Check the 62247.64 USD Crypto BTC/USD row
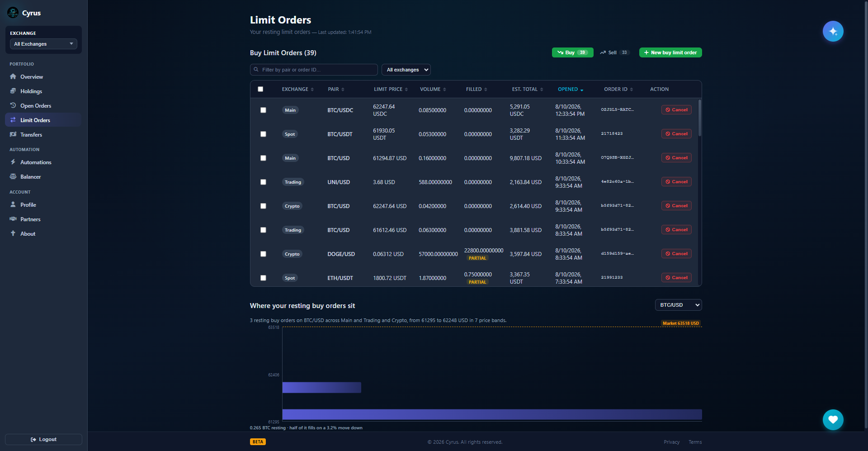868x451 pixels. pos(263,206)
